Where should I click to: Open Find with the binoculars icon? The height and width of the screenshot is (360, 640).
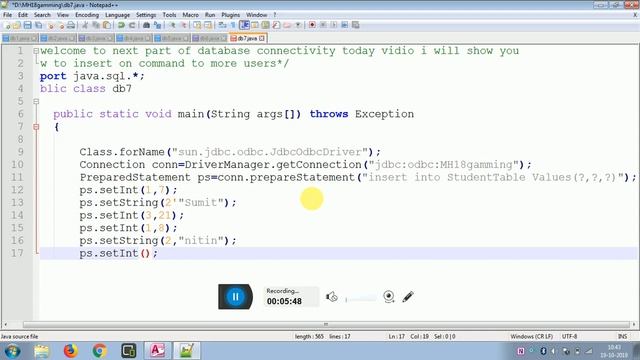147,25
